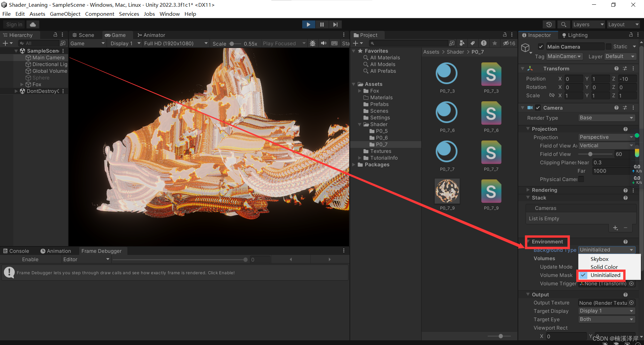Viewport: 644px width, 345px height.
Task: Open the Target Display dropdown
Action: point(607,311)
